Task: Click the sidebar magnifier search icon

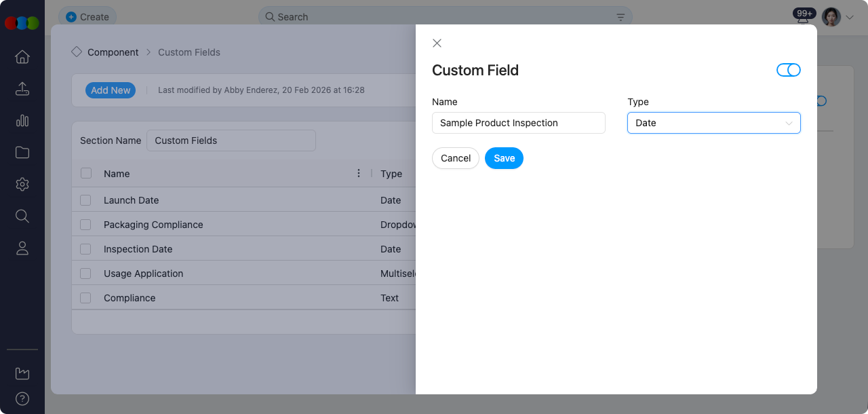Action: [x=22, y=217]
